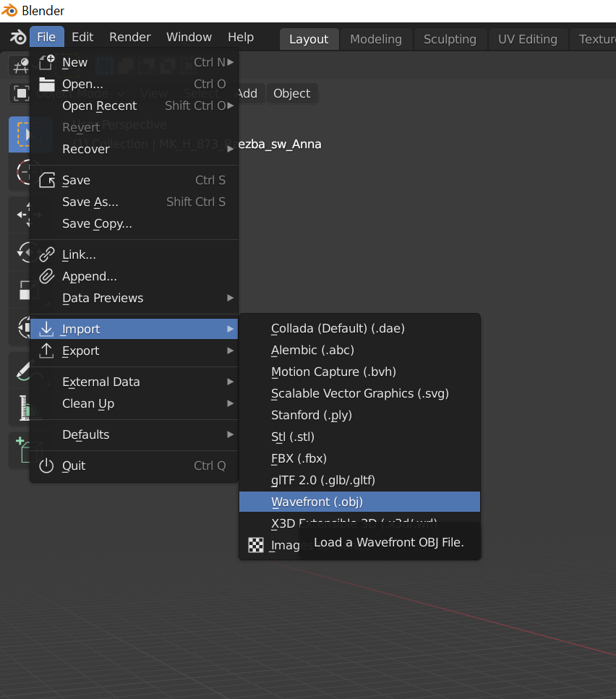Click the Images checkerboard icon

tap(256, 545)
